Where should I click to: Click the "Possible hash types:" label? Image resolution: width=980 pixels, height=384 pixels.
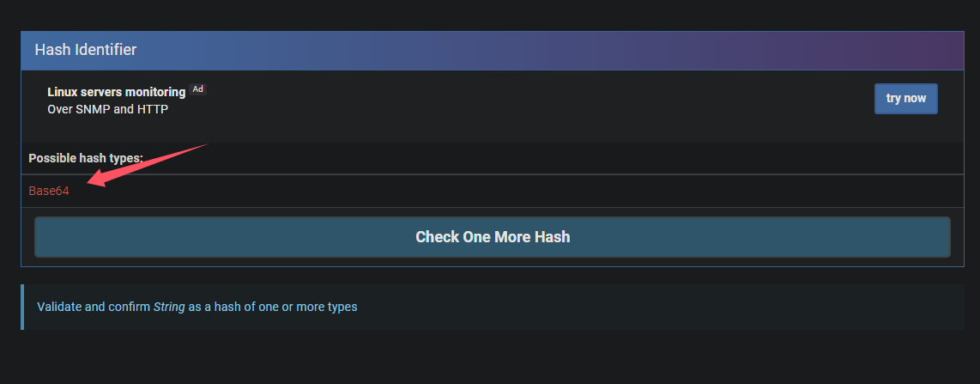tap(86, 159)
